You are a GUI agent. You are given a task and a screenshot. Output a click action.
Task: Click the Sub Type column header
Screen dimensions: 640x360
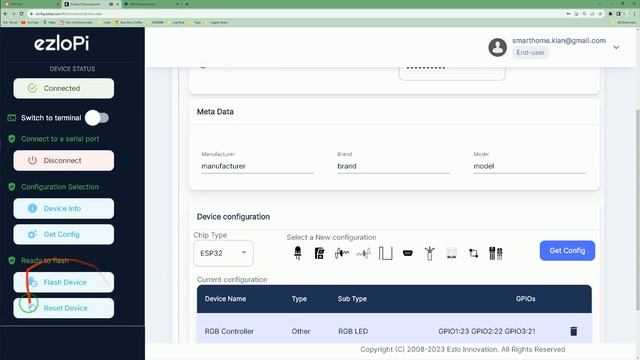point(352,299)
